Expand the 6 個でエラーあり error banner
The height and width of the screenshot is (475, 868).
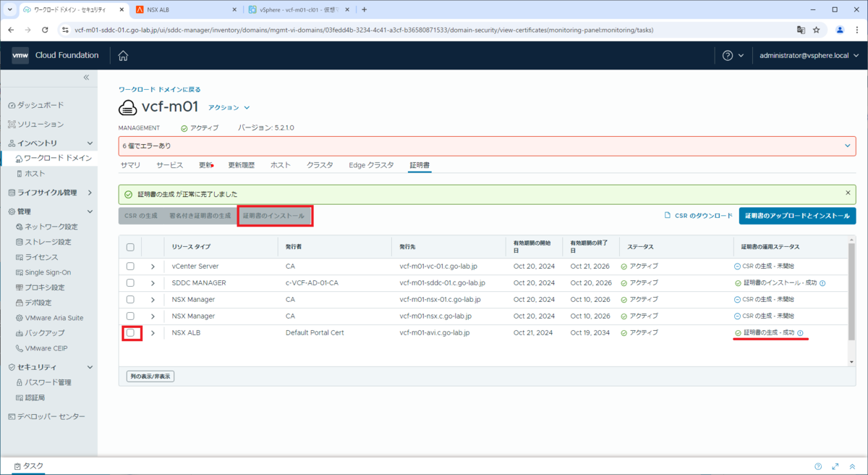tap(848, 146)
